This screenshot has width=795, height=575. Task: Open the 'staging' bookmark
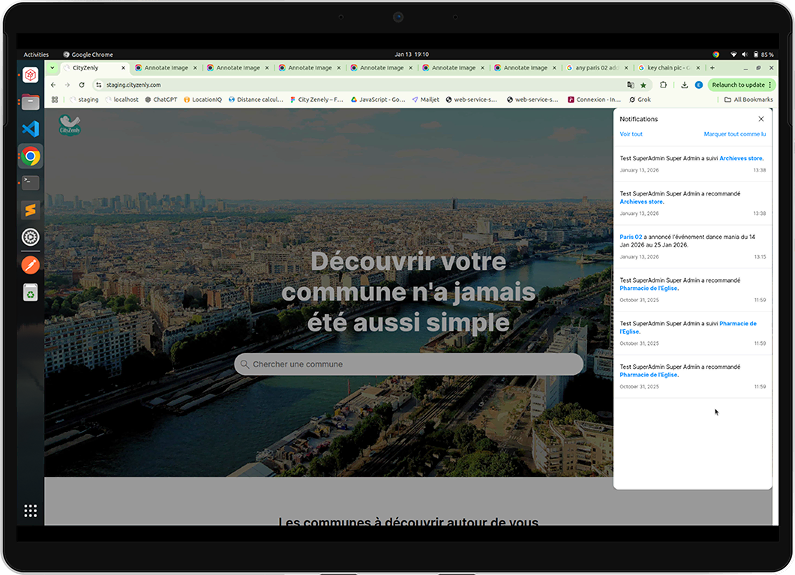pos(84,100)
